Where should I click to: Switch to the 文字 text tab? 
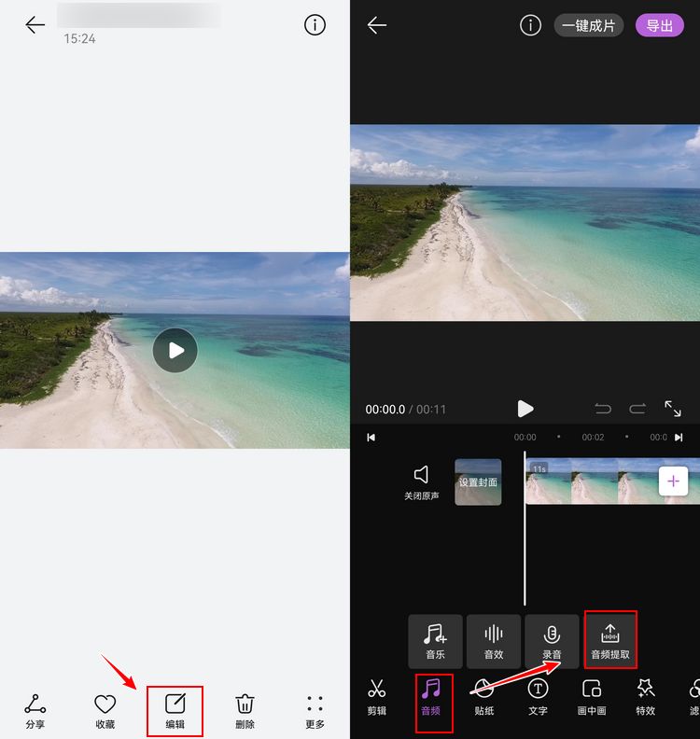point(538,698)
